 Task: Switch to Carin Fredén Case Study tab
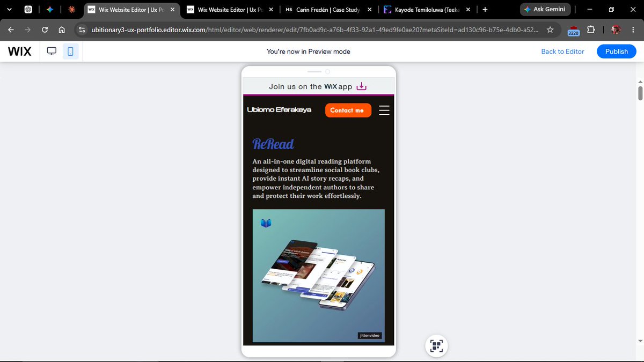329,9
